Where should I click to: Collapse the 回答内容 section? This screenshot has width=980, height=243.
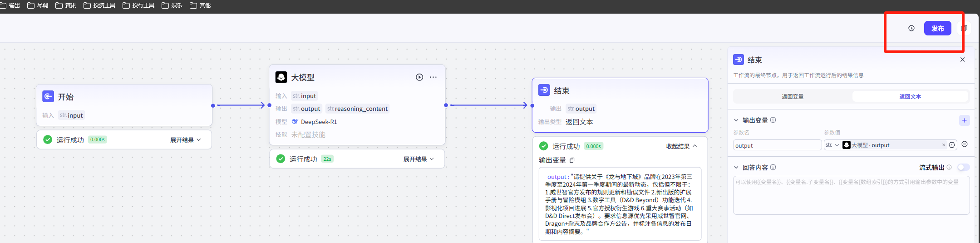[736, 167]
